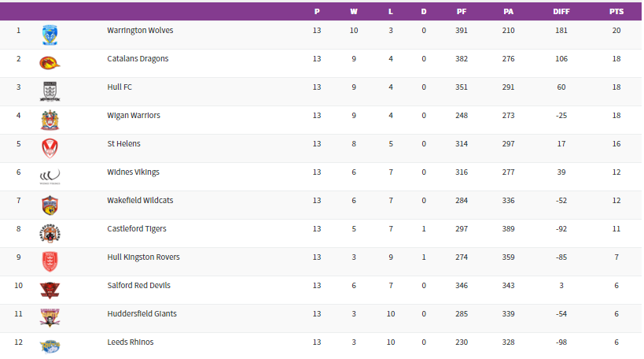Click the Castleford Tigers club logo
Viewport: 644px width, 359px height.
point(50,233)
